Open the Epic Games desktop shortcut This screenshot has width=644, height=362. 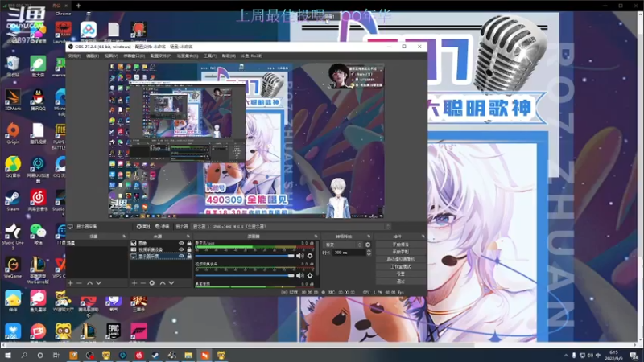tap(114, 331)
